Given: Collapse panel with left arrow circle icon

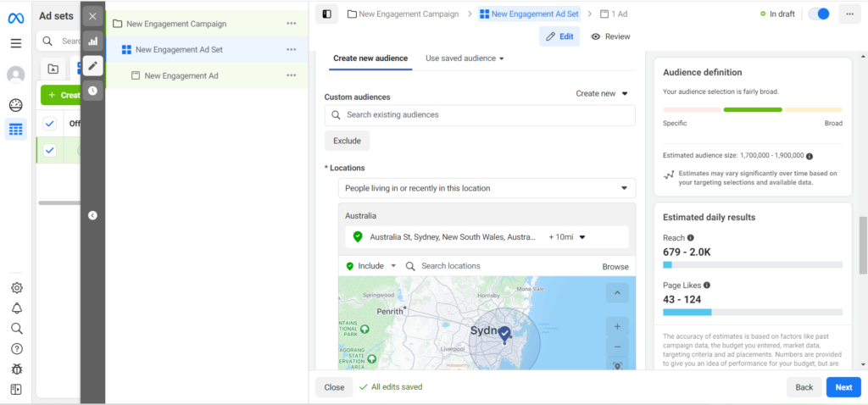Looking at the screenshot, I should click(92, 216).
